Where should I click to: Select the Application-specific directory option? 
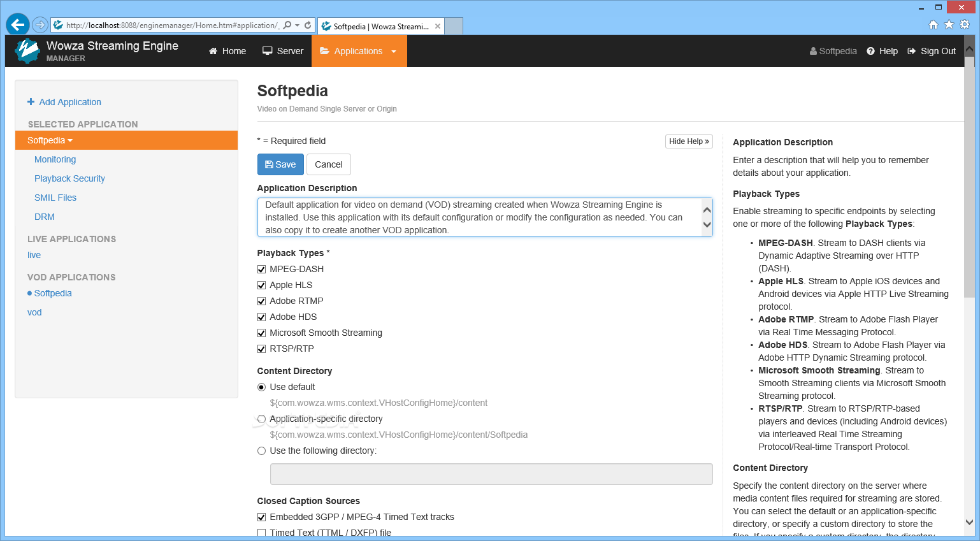[x=261, y=419]
